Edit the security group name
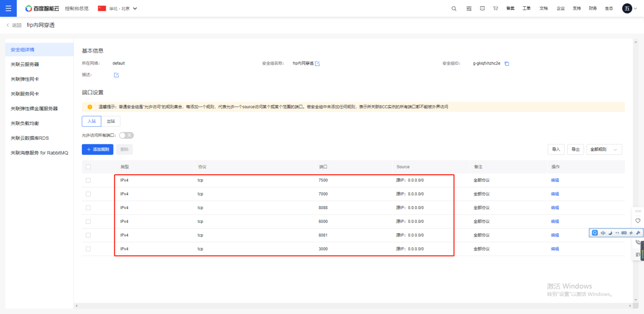Viewport: 644px width, 314px height. [x=317, y=64]
